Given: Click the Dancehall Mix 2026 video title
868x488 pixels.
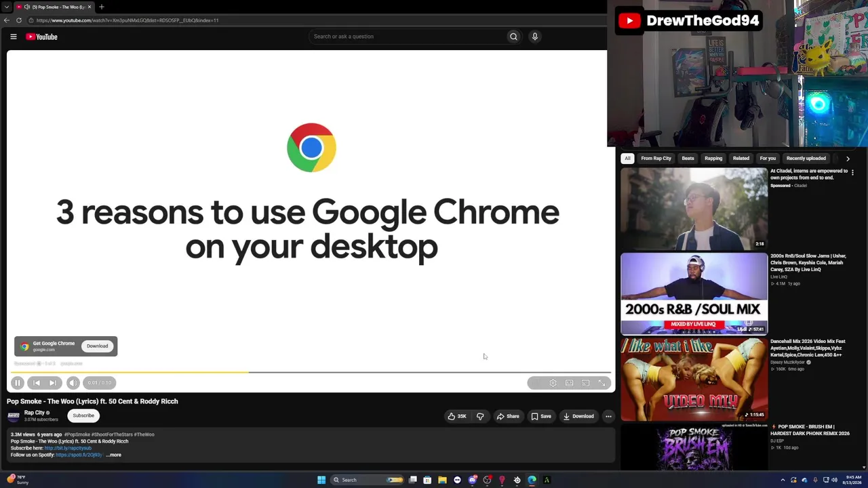Looking at the screenshot, I should point(808,348).
